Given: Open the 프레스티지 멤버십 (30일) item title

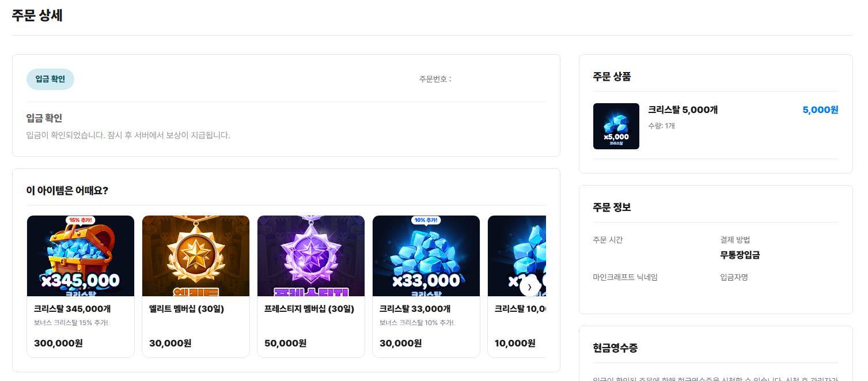Looking at the screenshot, I should [309, 309].
